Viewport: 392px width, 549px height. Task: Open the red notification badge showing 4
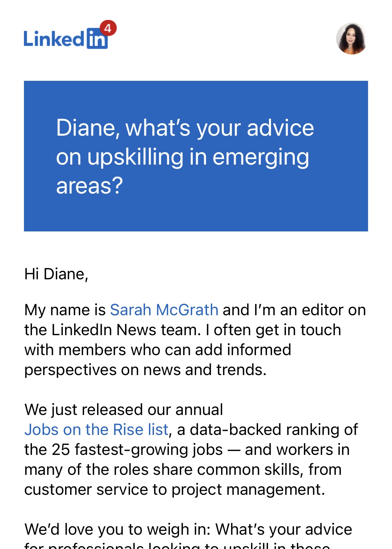point(108,28)
